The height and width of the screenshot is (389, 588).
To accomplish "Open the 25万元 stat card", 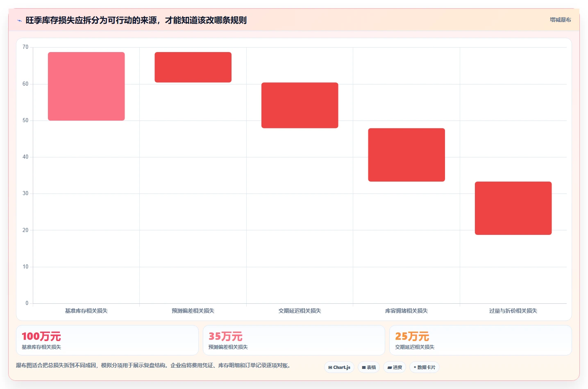I will (x=481, y=340).
